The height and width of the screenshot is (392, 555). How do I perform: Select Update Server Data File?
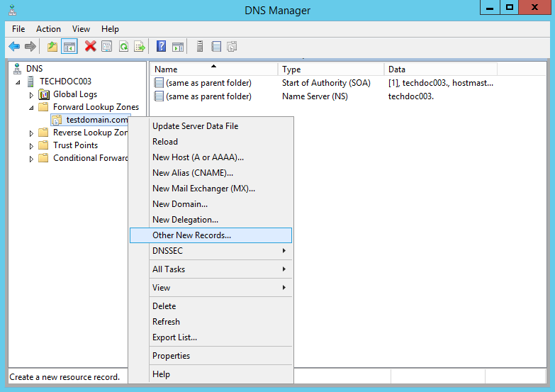[x=211, y=126]
